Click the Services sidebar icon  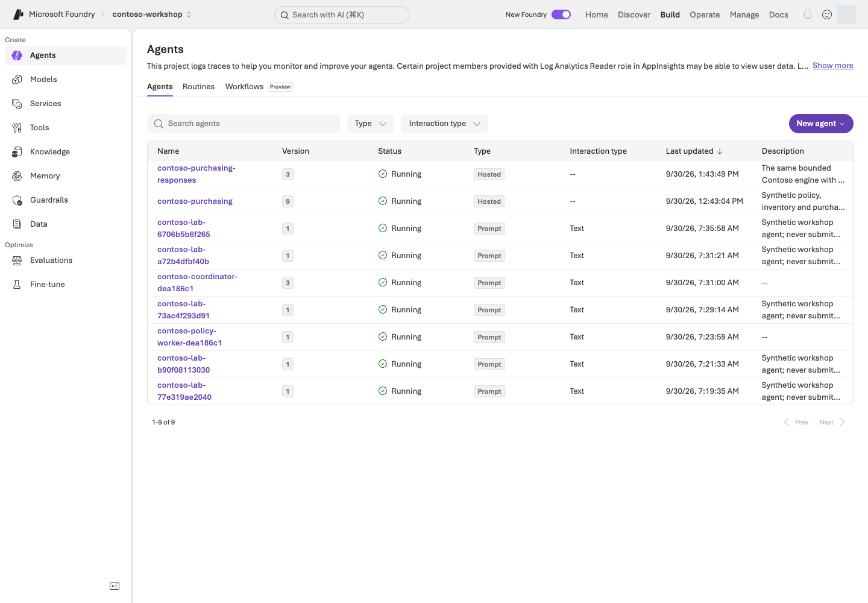point(17,104)
